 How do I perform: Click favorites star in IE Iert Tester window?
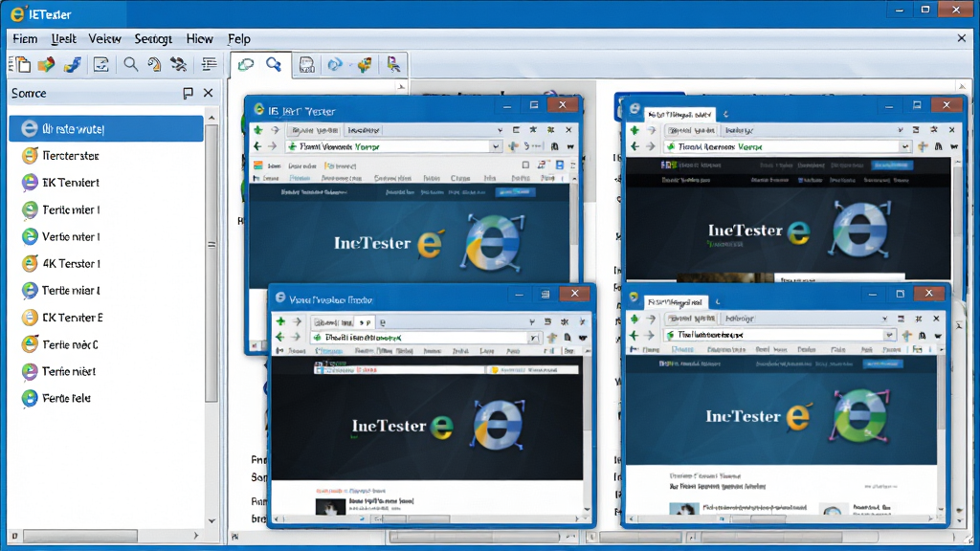[x=533, y=130]
